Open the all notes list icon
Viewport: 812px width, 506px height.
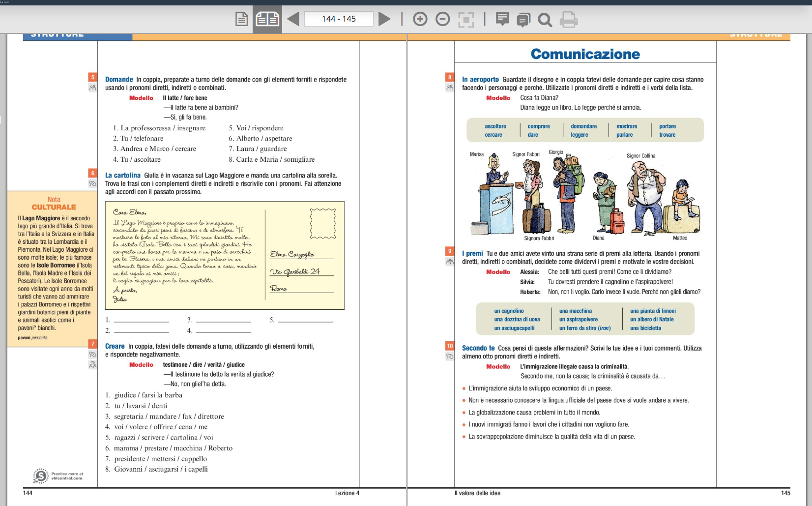(523, 20)
